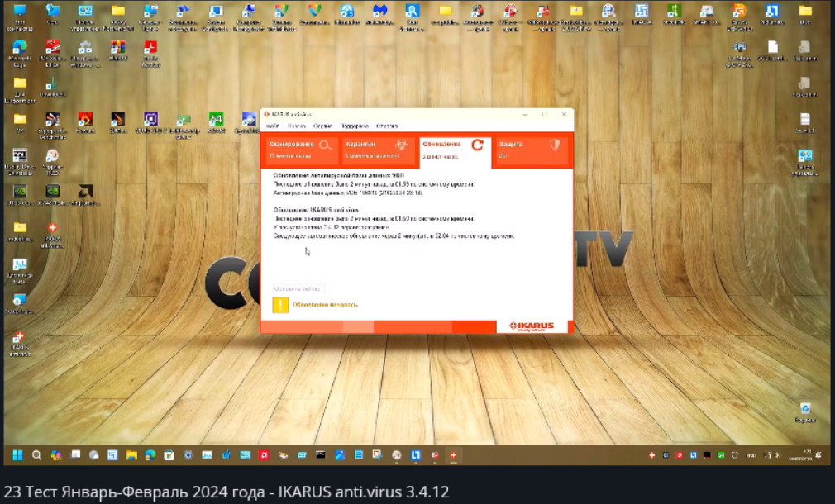Switch to the Сканирование tab
The width and height of the screenshot is (835, 504).
pos(300,150)
